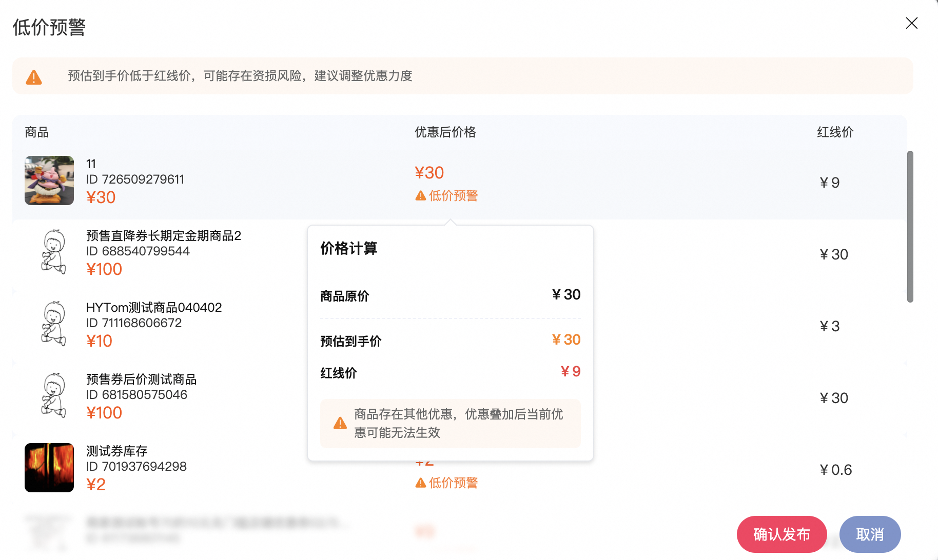Click red line price ¥9 in first row
Viewport: 938px width, 560px height.
[830, 183]
